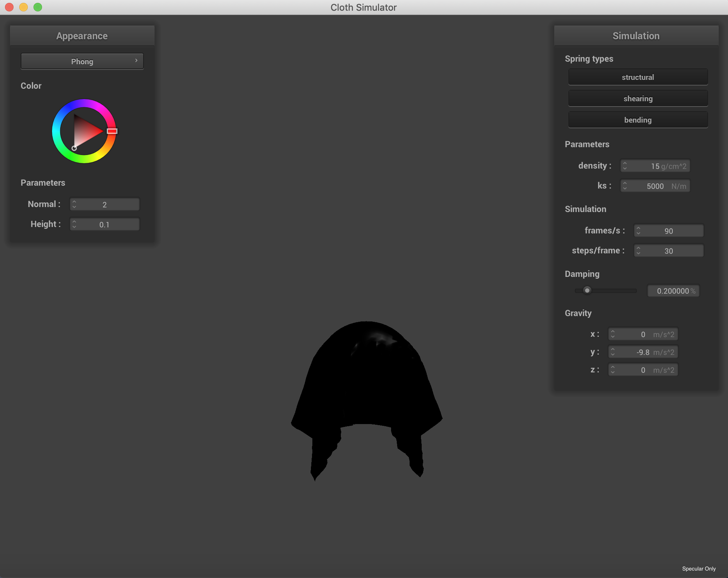Click the damping percentage value field

(x=673, y=291)
